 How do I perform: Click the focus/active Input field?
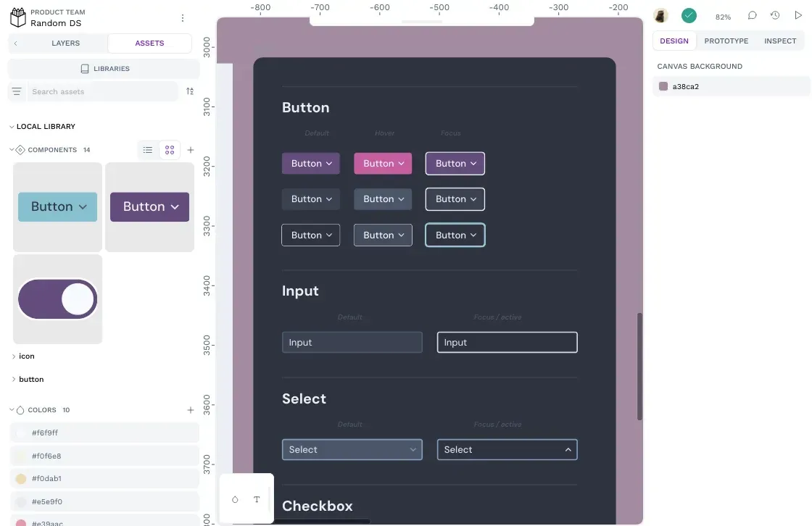point(507,343)
